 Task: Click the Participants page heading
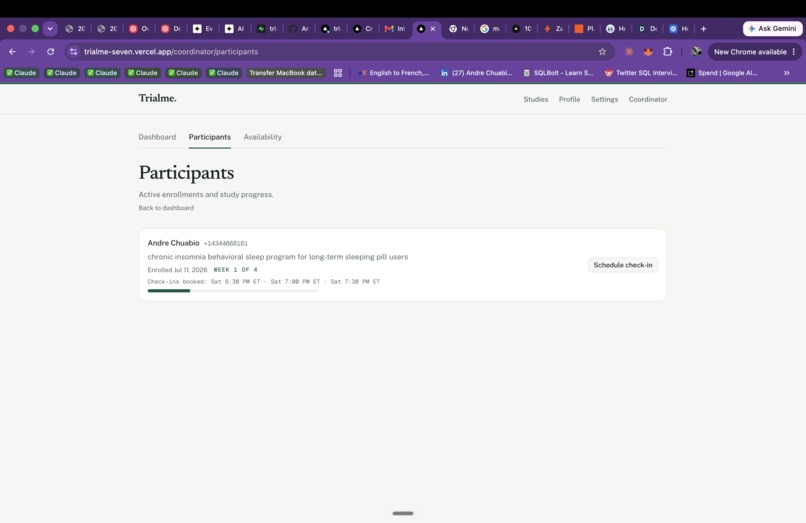tap(186, 173)
